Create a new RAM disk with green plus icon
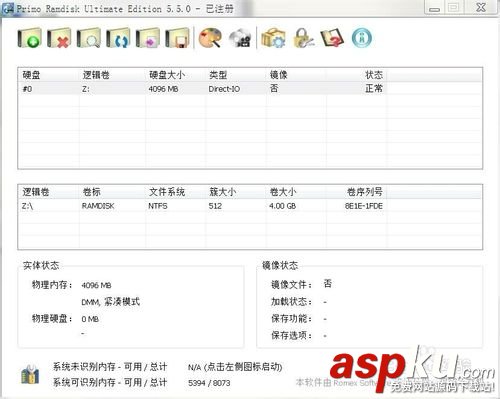 [29, 38]
